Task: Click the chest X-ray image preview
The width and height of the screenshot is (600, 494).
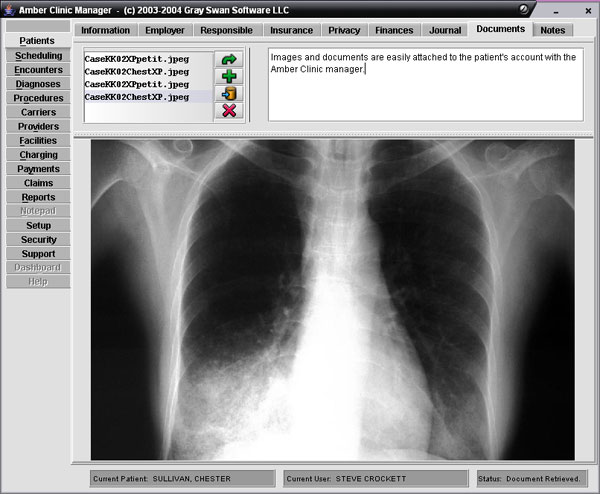Action: click(332, 298)
